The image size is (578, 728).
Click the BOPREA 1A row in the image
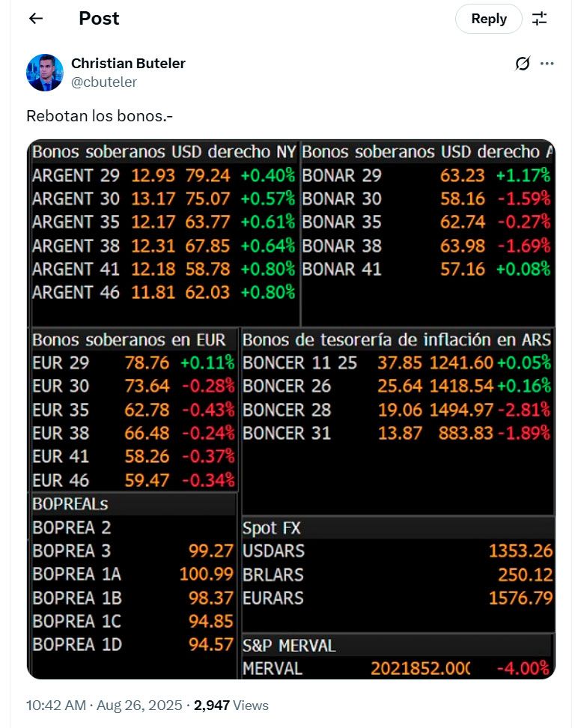tap(133, 574)
